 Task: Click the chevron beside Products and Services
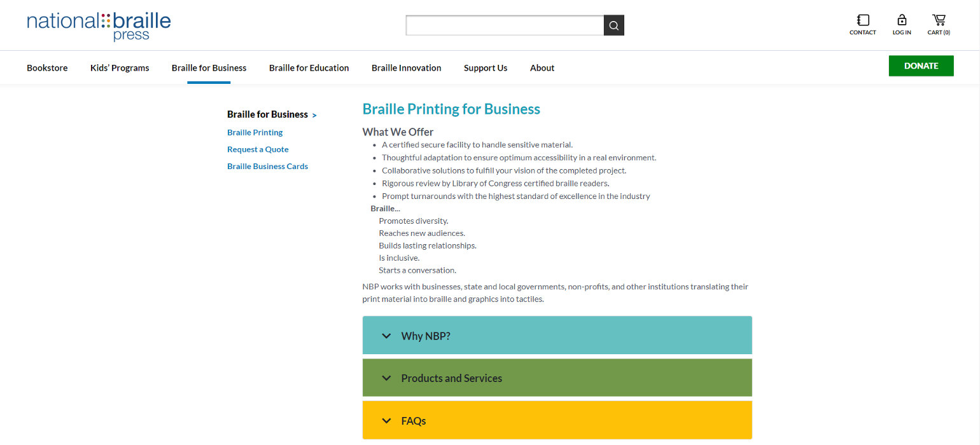click(x=386, y=378)
